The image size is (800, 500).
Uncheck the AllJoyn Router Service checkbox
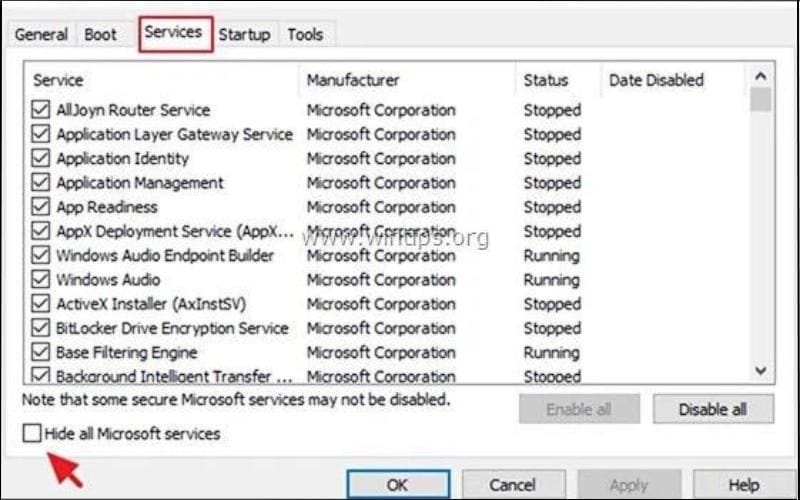coord(41,110)
